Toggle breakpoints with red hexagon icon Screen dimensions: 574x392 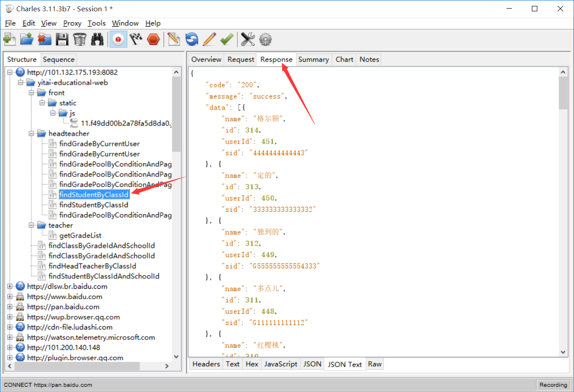pos(153,39)
